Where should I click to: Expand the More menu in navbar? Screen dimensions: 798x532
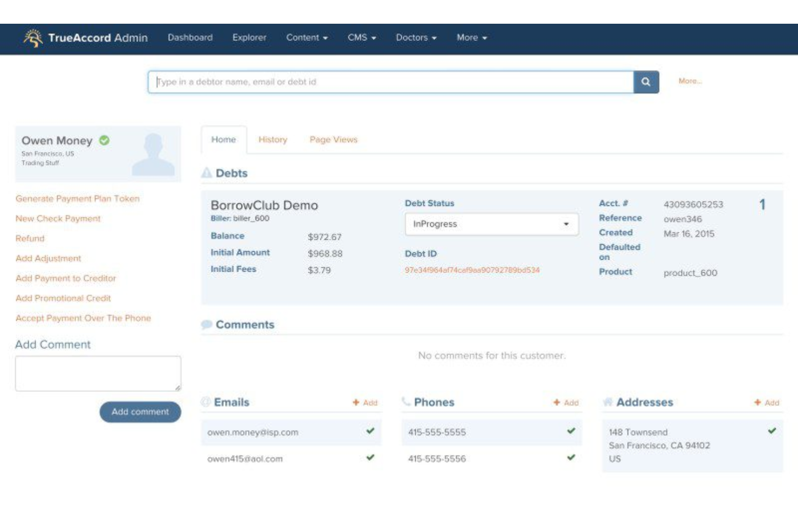[472, 38]
